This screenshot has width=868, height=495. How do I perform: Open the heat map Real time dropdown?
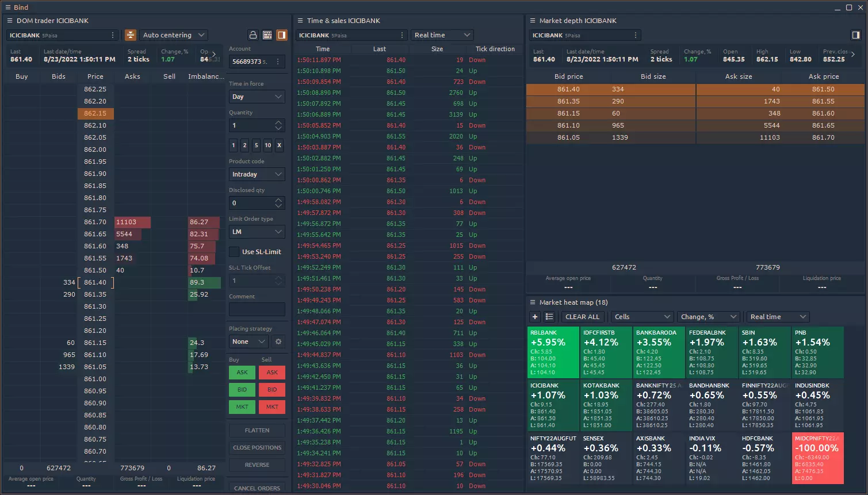tap(778, 317)
